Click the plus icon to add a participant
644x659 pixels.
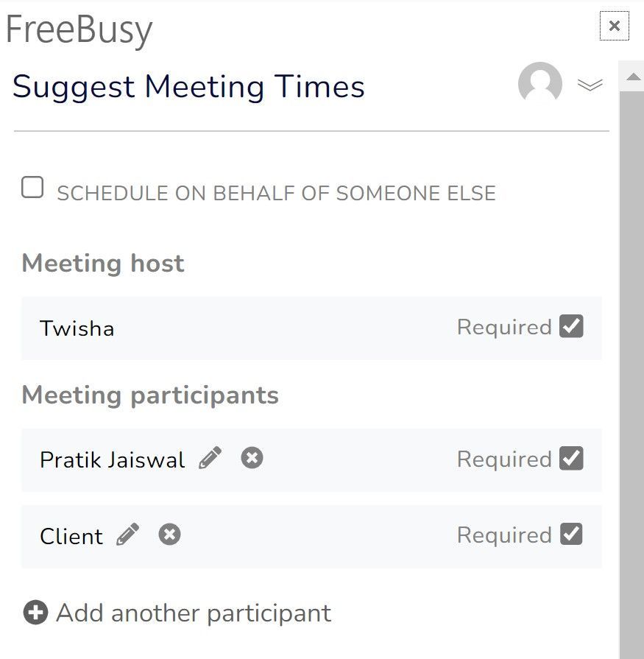coord(36,613)
